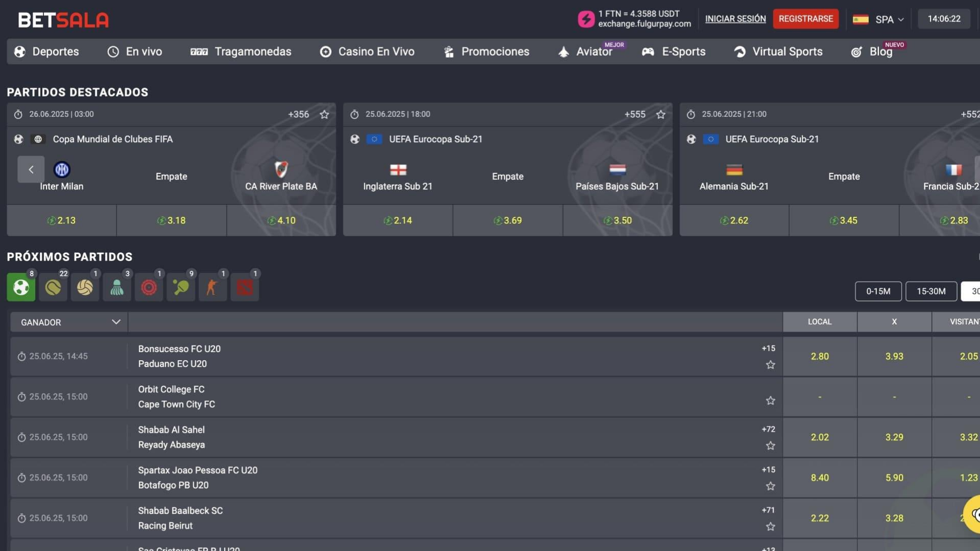
Task: Click the pink Fulgurpay lightning icon
Action: (x=586, y=19)
